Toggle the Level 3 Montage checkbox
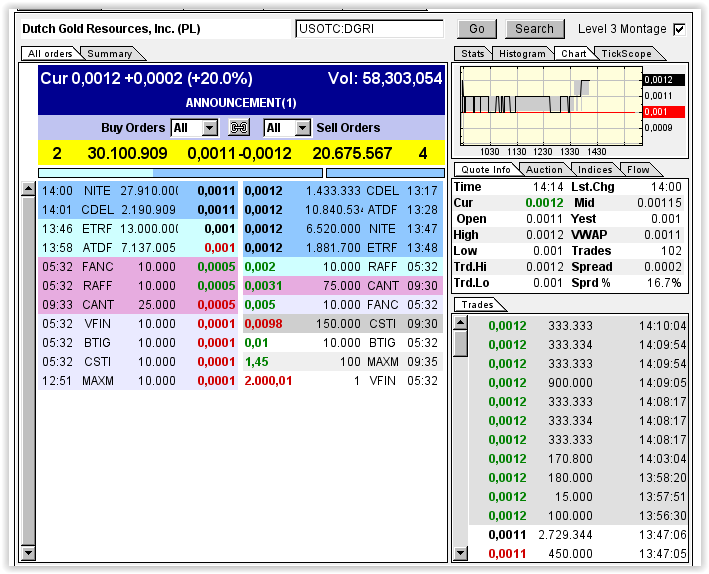Image resolution: width=709 pixels, height=574 pixels. pos(680,29)
